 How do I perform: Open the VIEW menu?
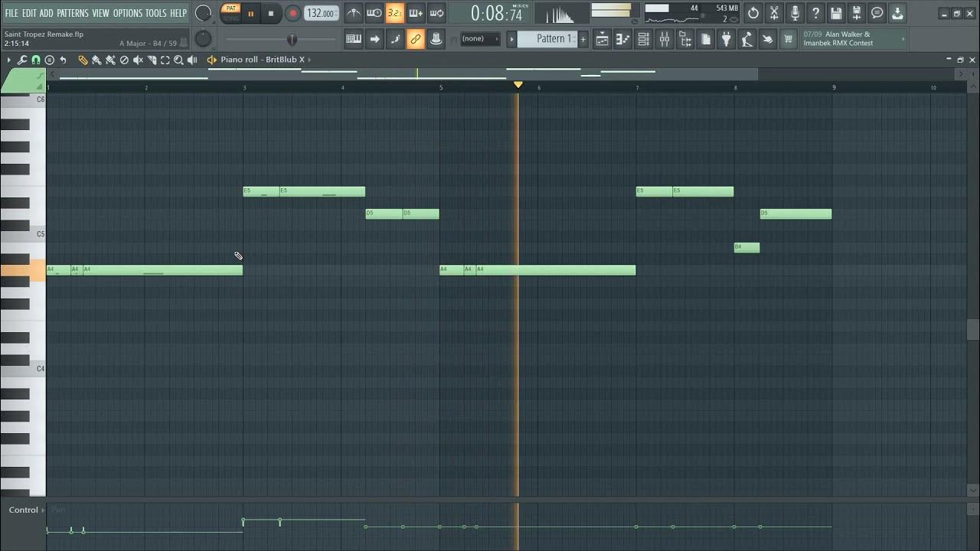tap(101, 13)
